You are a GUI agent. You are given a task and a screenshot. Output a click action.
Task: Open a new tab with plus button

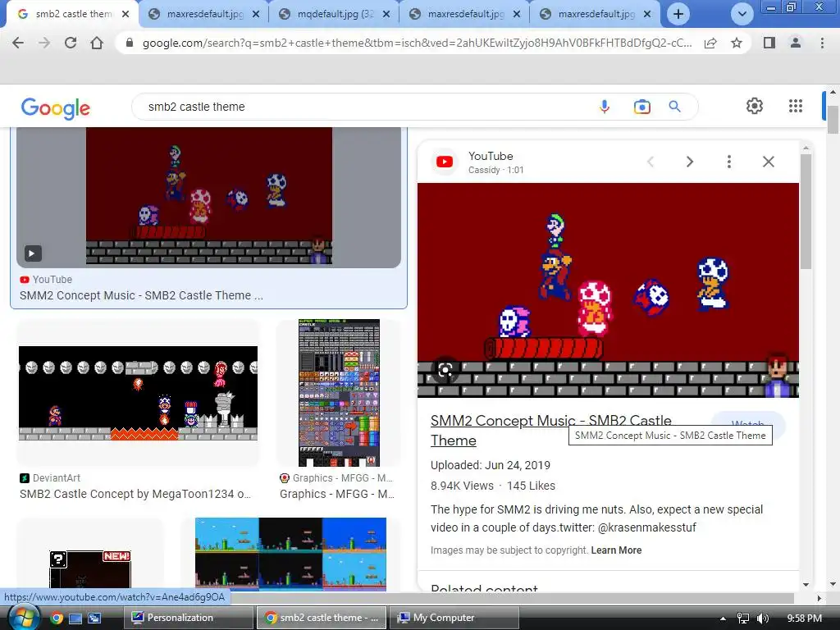(678, 14)
